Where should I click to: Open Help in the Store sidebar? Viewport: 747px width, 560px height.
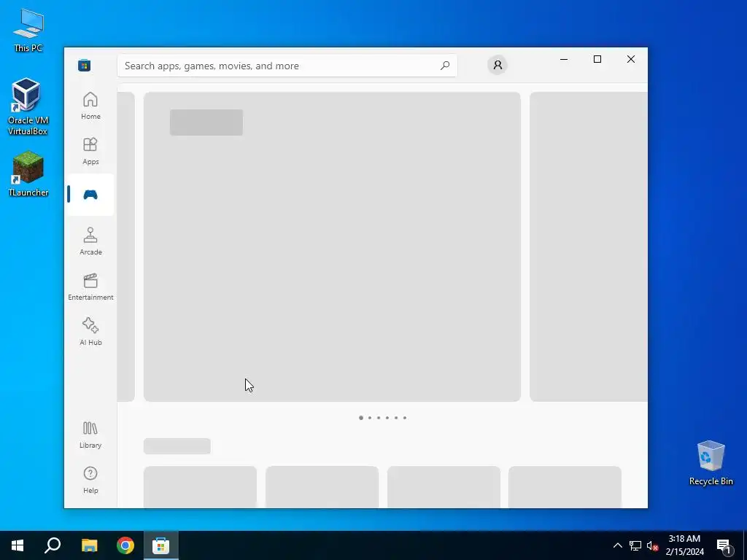pyautogui.click(x=90, y=480)
